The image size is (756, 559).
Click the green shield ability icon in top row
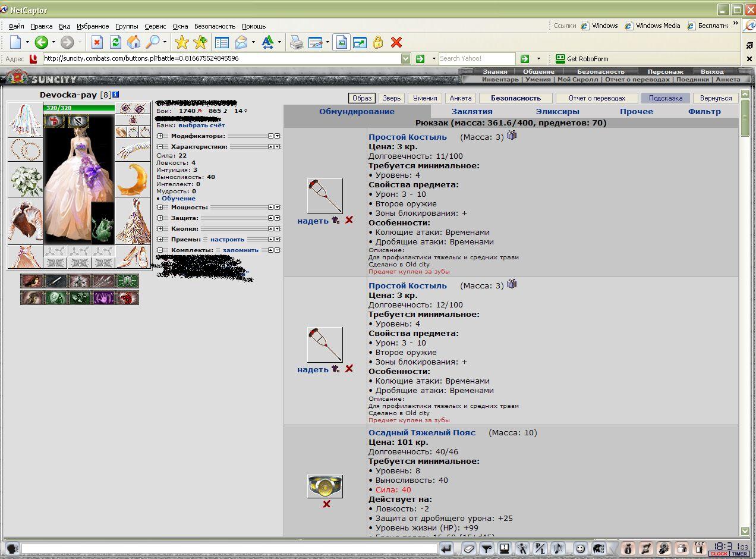[x=127, y=281]
